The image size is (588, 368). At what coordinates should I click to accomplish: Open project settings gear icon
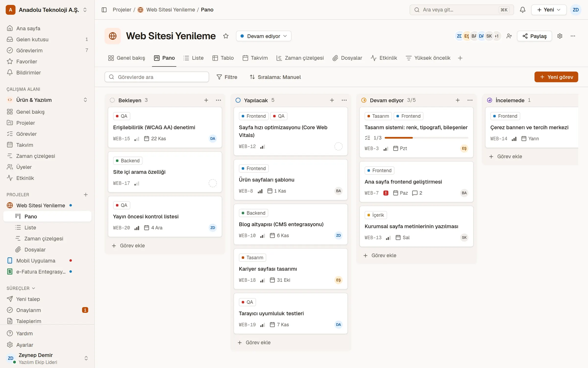pyautogui.click(x=560, y=36)
